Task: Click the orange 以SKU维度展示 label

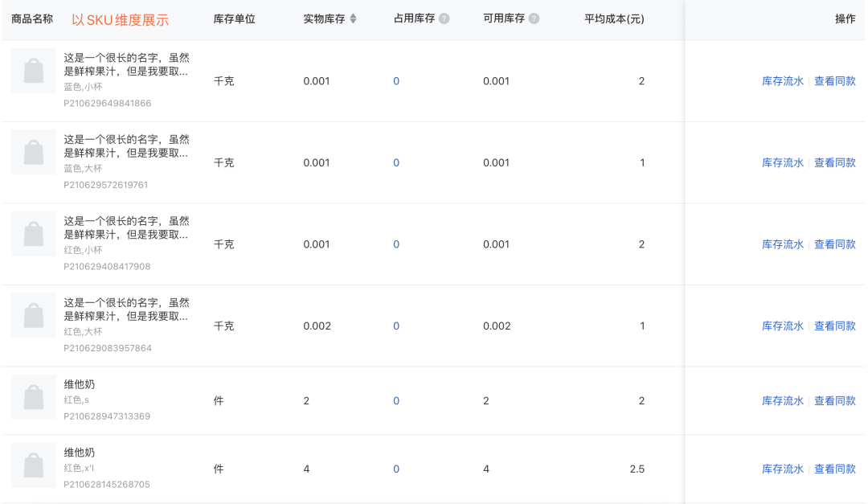Action: 120,18
